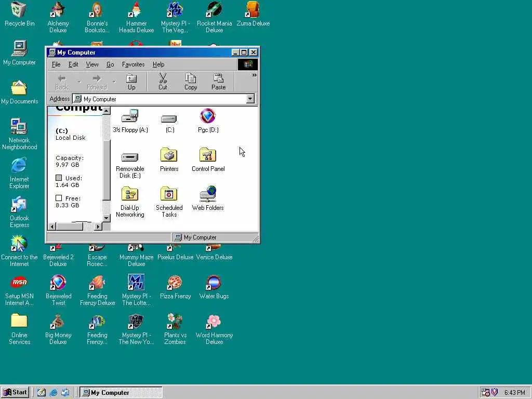Select the Pizza Frenzy shortcut

(175, 287)
